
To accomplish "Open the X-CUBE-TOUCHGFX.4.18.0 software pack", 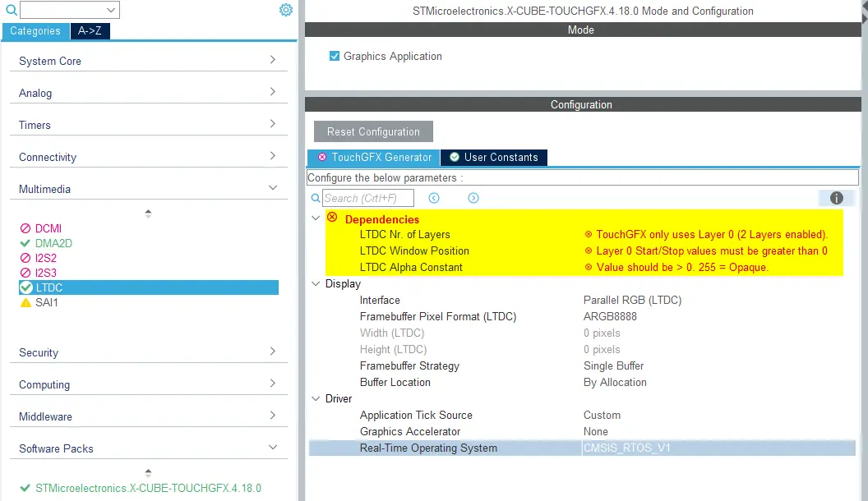I will point(148,488).
